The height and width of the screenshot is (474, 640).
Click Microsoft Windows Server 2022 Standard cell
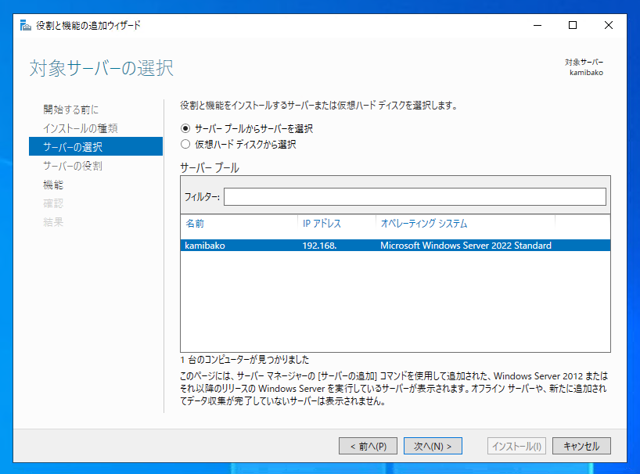coord(466,245)
